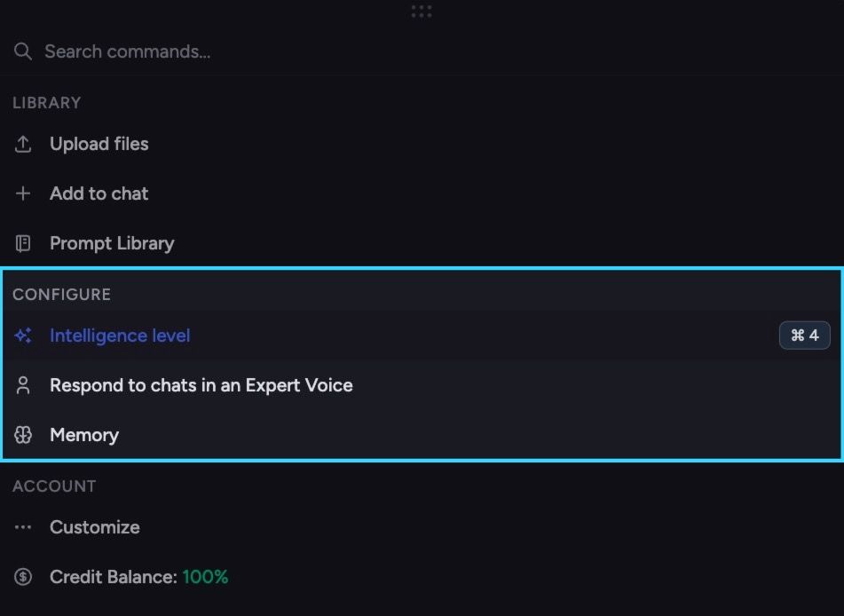Click the brain icon for Memory
The height and width of the screenshot is (616, 844).
click(x=22, y=435)
